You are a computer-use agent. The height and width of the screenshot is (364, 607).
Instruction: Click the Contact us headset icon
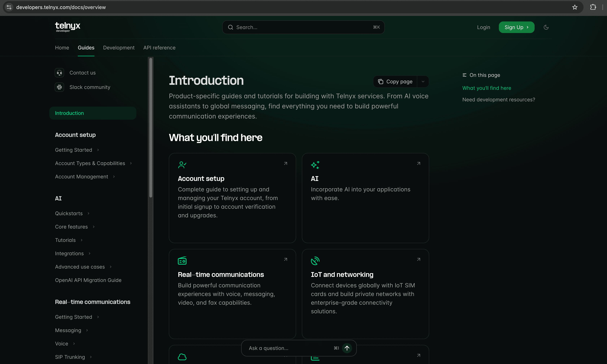(x=59, y=73)
